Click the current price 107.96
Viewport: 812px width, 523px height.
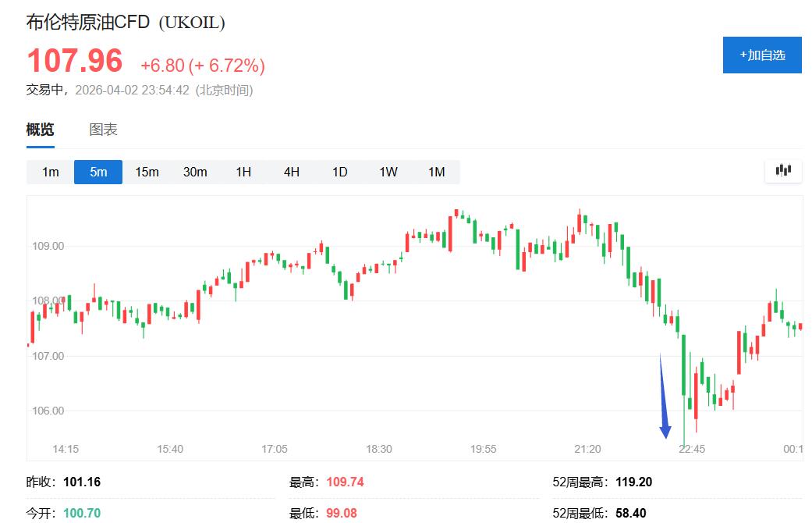coord(75,62)
